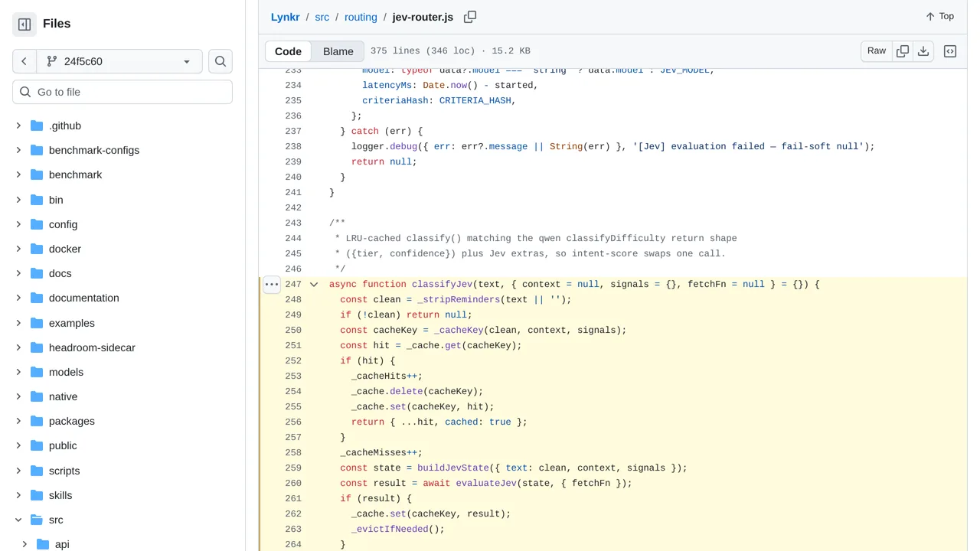This screenshot has width=980, height=551.
Task: Collapse the Files side panel icon
Action: coord(24,24)
